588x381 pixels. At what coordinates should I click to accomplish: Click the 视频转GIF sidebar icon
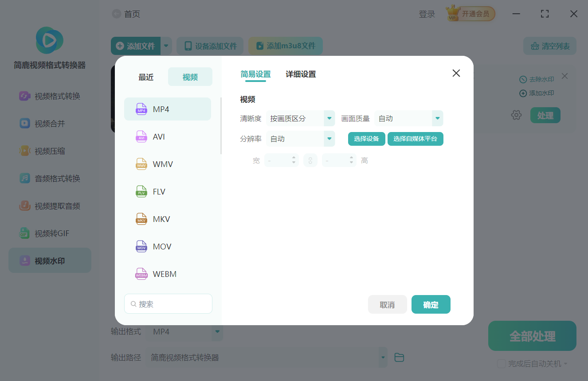pyautogui.click(x=25, y=233)
